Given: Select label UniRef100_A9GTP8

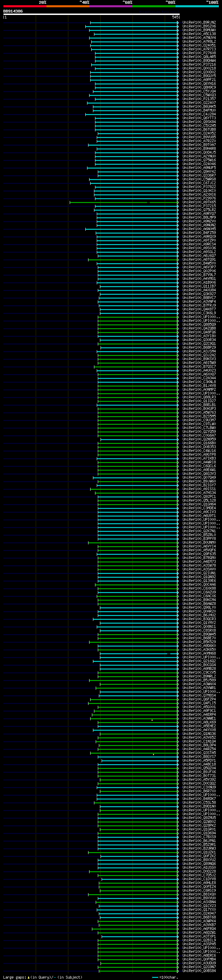Looking at the screenshot, I should [x=199, y=454].
